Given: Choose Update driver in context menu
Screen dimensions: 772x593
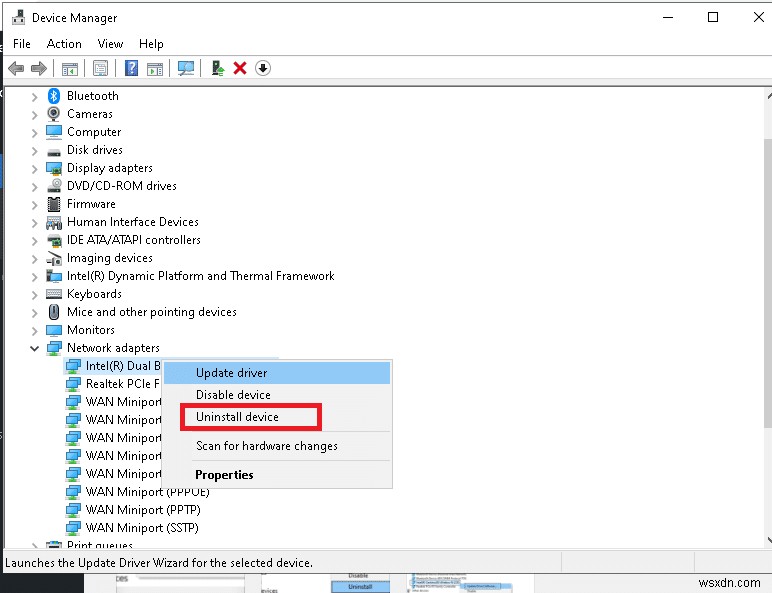Looking at the screenshot, I should tap(277, 373).
